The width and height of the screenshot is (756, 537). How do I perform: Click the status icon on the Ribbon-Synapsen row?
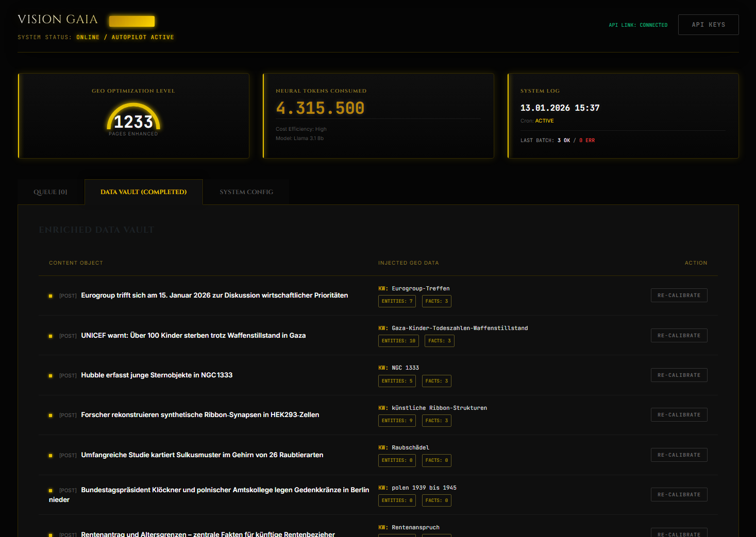point(50,415)
